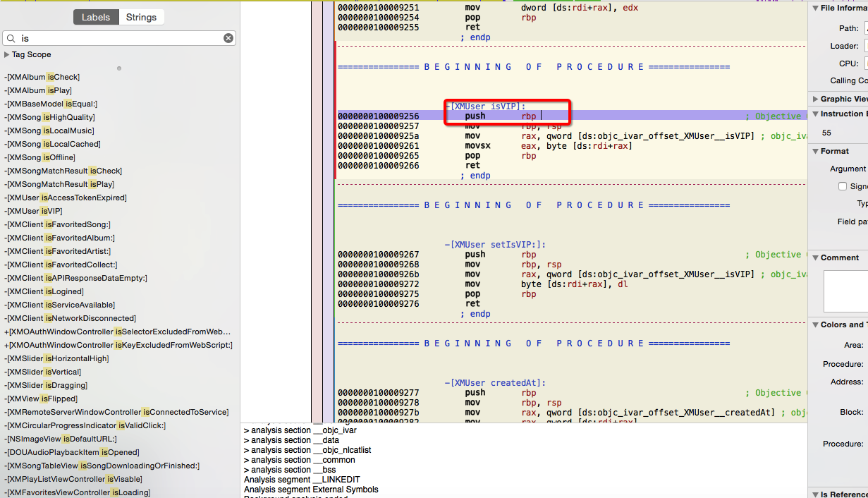
Task: Select label -[XMClient isLogined]
Action: [x=44, y=291]
